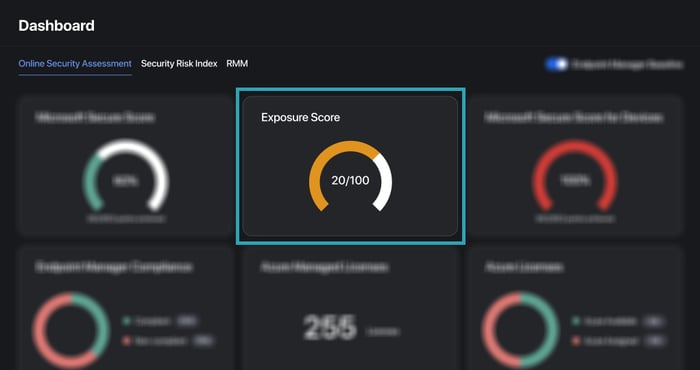Click green legend dot in Azure Licenses card
The height and width of the screenshot is (370, 700).
pyautogui.click(x=576, y=321)
